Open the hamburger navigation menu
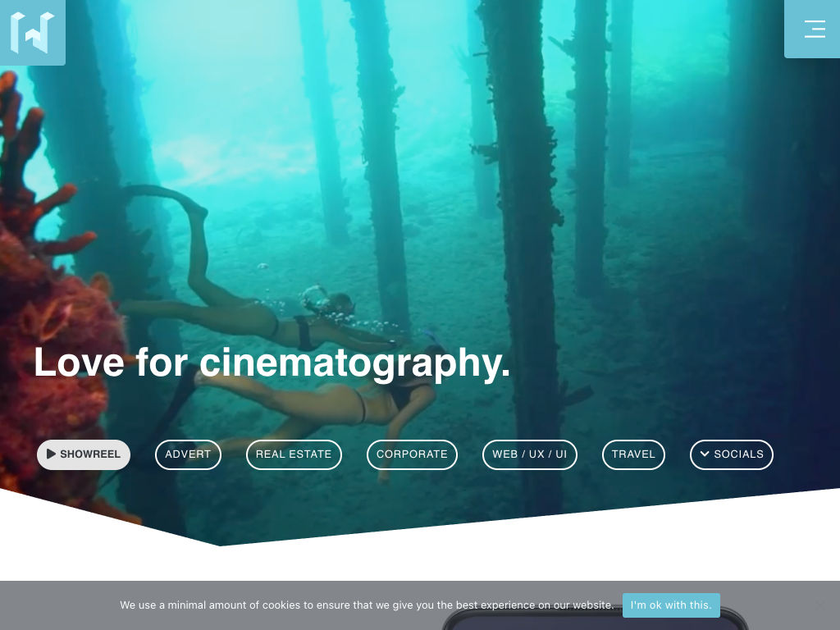The height and width of the screenshot is (630, 840). coord(814,30)
